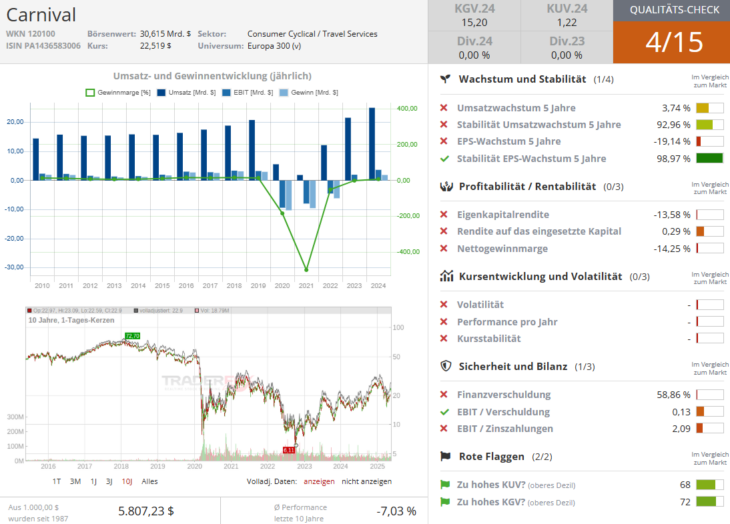This screenshot has width=730, height=524.
Task: Click the Kursentwicklung und Volatilität chart icon
Action: pos(446,276)
